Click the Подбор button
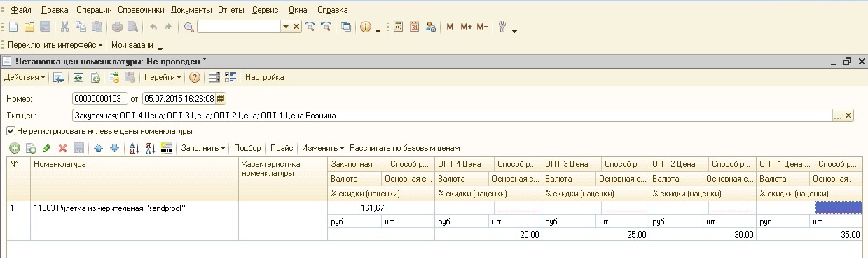This screenshot has height=258, width=868. pos(247,148)
